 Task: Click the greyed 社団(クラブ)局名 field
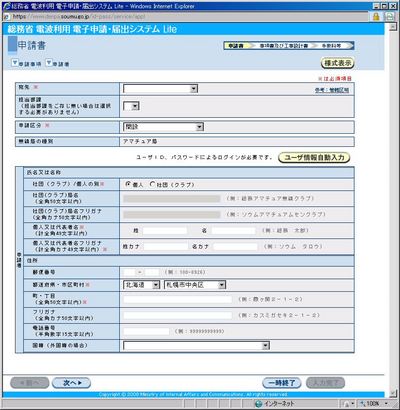point(172,198)
